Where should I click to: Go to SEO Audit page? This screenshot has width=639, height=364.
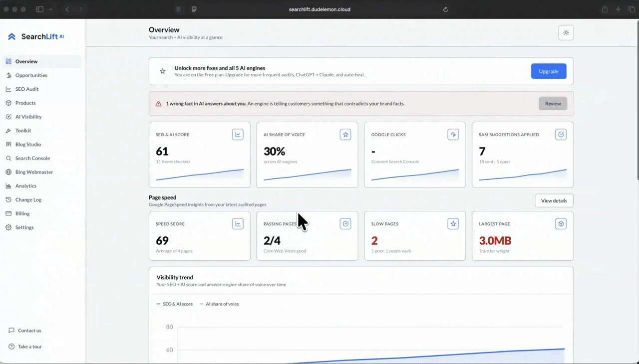click(41, 89)
